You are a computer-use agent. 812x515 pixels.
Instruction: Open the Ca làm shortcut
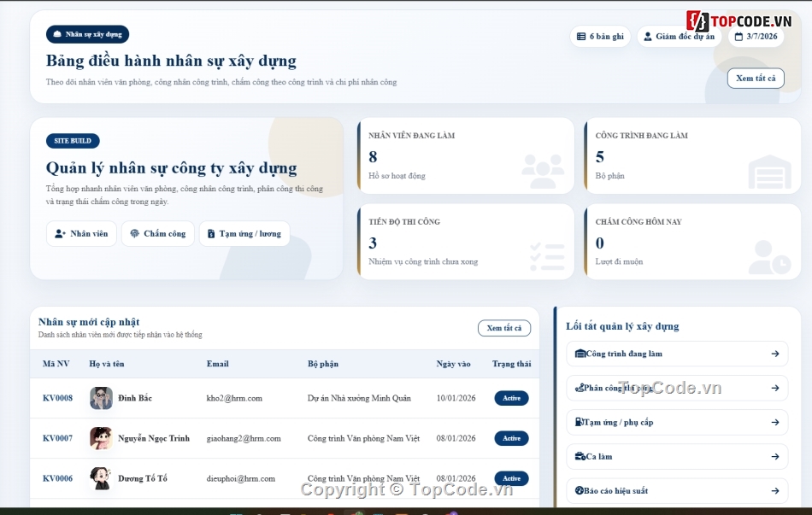click(677, 457)
